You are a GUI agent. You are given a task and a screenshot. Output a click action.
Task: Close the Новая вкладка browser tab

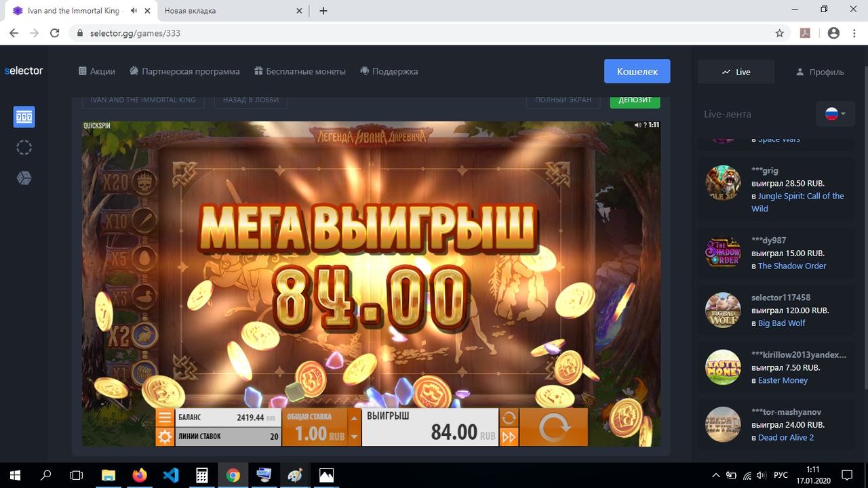[x=298, y=11]
